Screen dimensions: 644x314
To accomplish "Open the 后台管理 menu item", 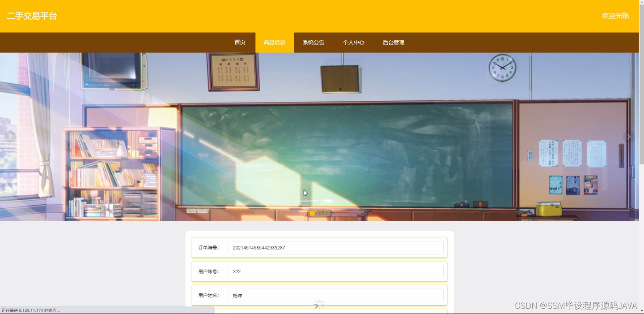I will click(394, 43).
